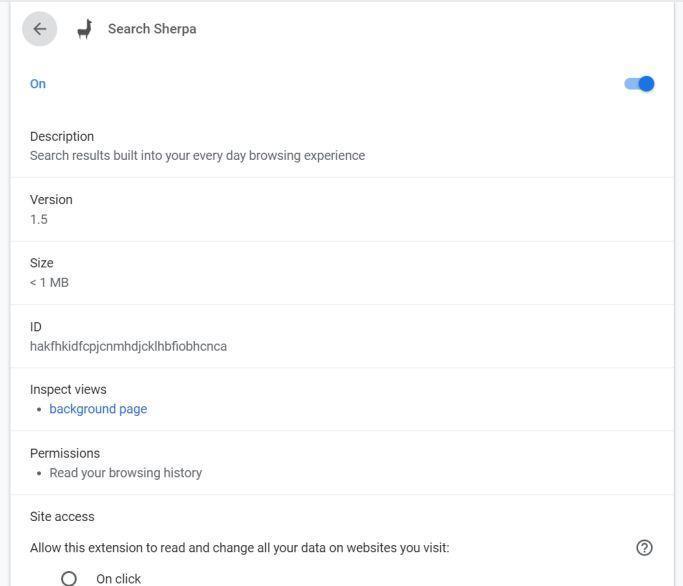
Task: Click the extension description text
Action: coord(197,156)
